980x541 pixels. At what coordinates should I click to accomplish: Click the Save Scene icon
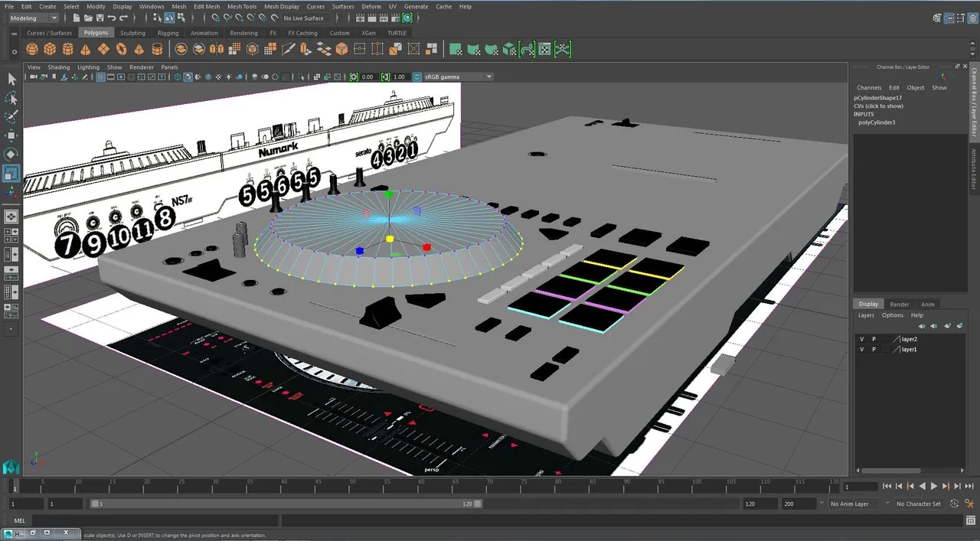[x=101, y=18]
